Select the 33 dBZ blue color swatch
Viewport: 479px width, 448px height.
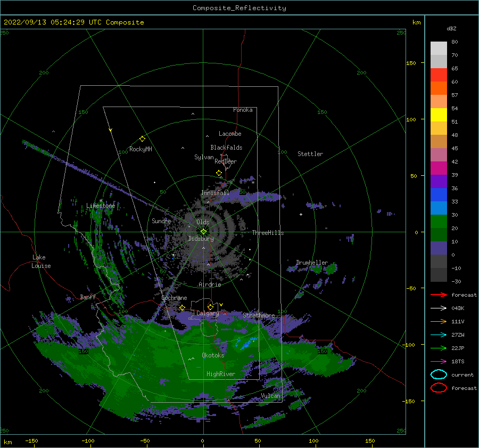439,208
